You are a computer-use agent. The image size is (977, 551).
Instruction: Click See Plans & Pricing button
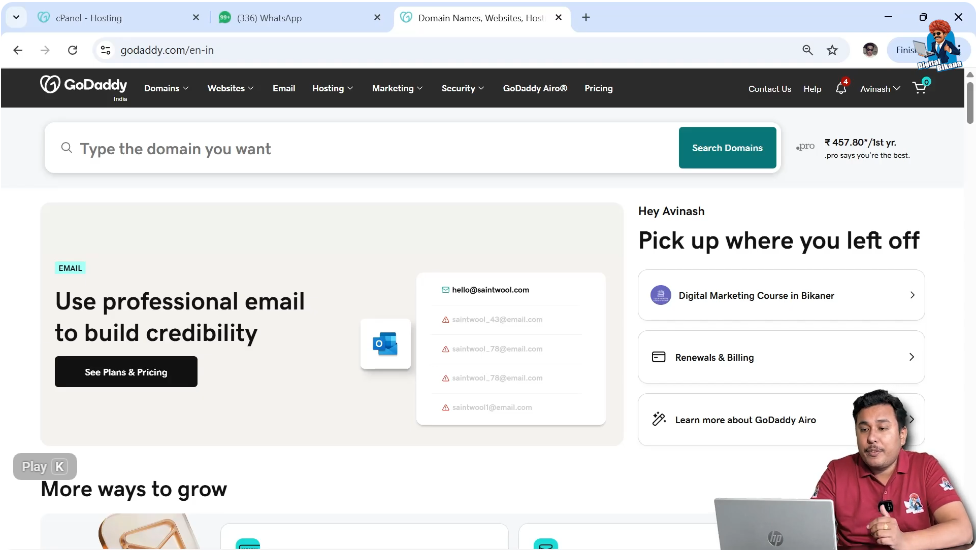(x=126, y=371)
